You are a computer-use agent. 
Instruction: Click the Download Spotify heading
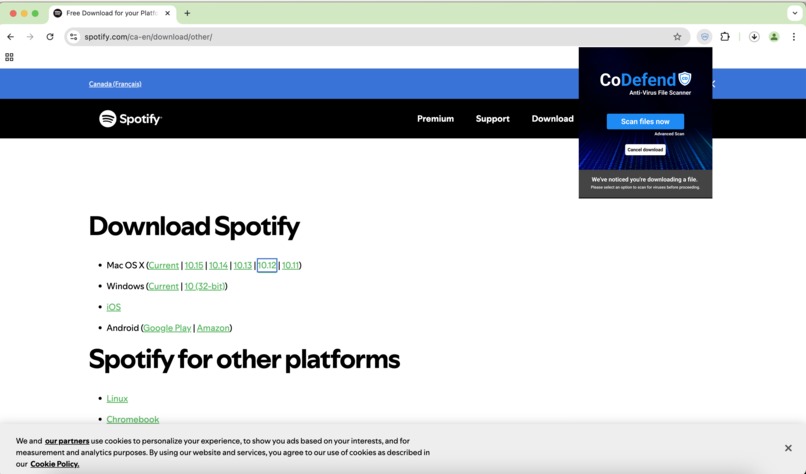pyautogui.click(x=194, y=227)
